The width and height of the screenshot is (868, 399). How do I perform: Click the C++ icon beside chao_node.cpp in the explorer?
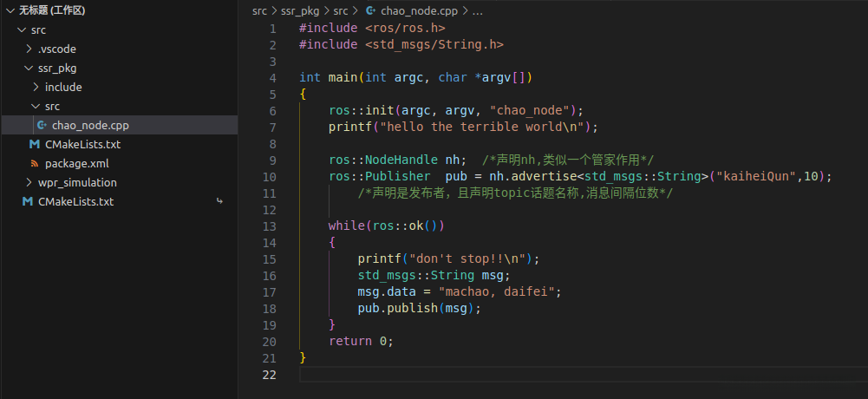[42, 126]
